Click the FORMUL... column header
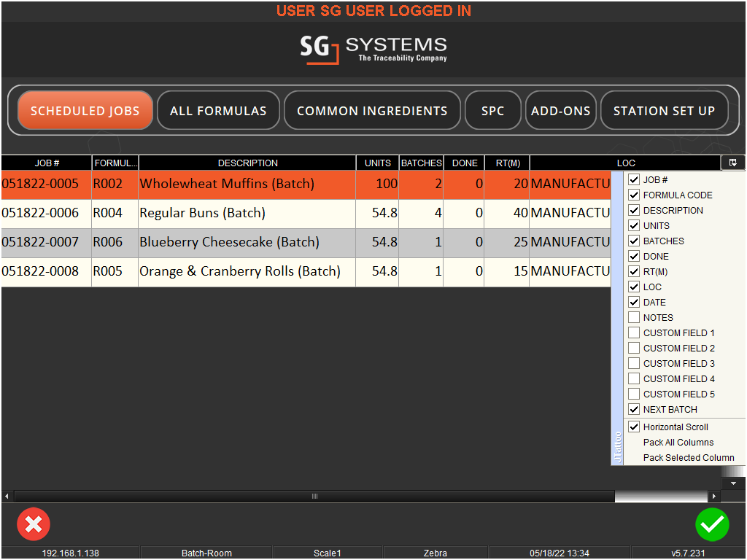 pos(115,163)
